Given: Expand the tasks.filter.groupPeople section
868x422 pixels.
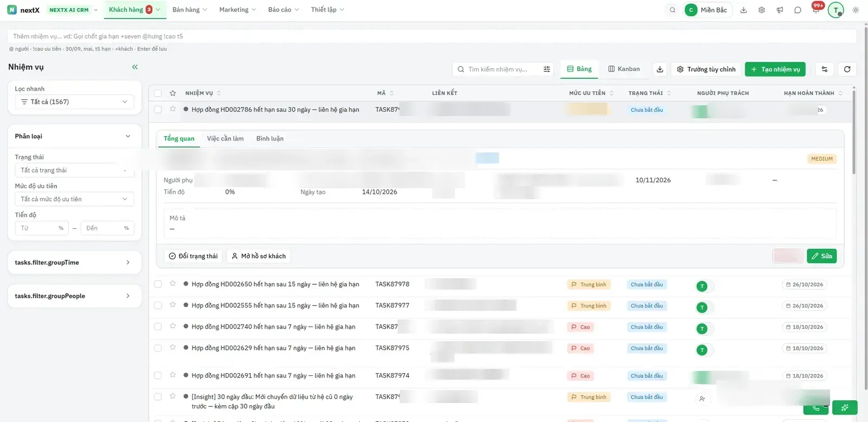Looking at the screenshot, I should [x=74, y=296].
